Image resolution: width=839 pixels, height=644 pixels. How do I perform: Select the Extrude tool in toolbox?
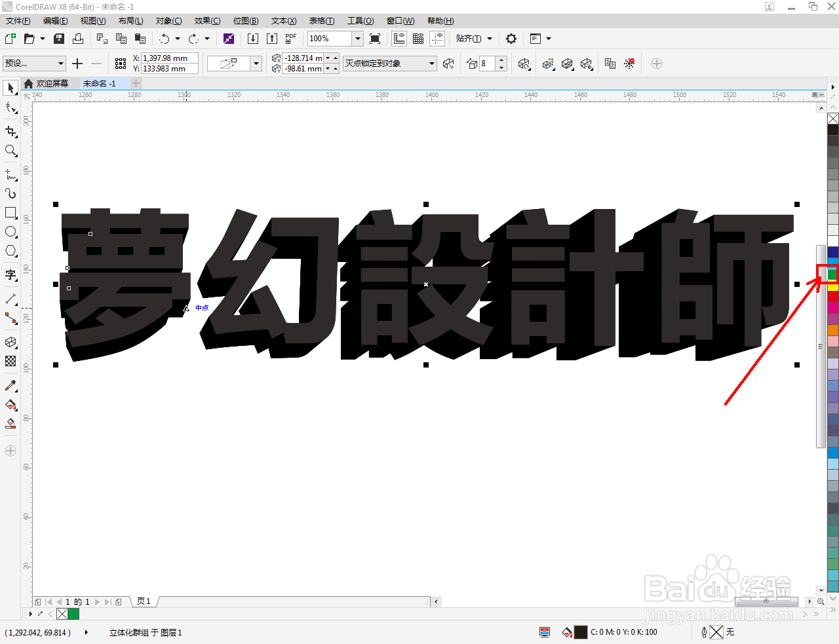pyautogui.click(x=10, y=342)
